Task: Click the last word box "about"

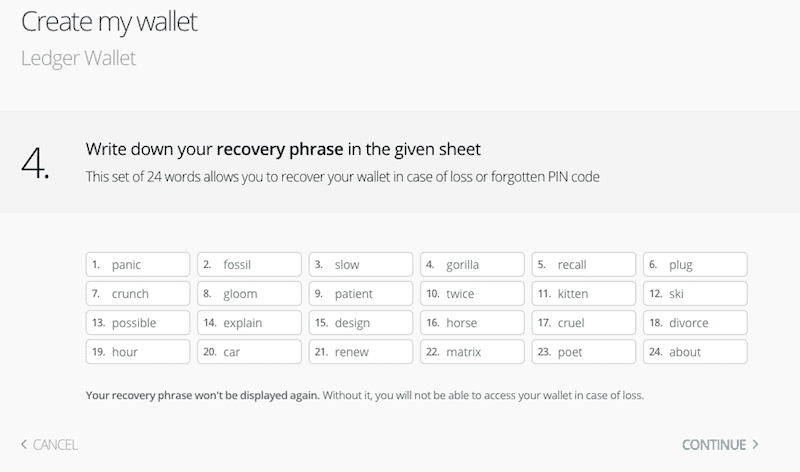Action: [695, 352]
